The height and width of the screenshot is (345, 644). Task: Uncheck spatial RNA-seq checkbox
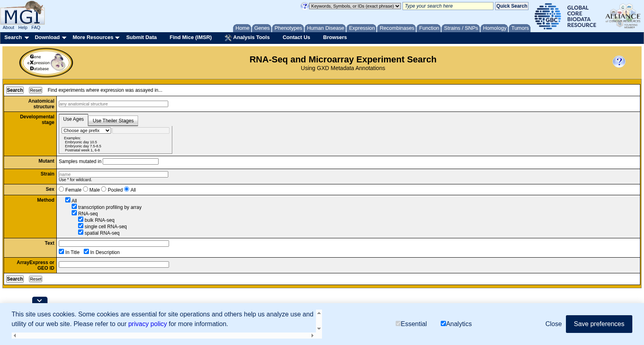tap(81, 232)
